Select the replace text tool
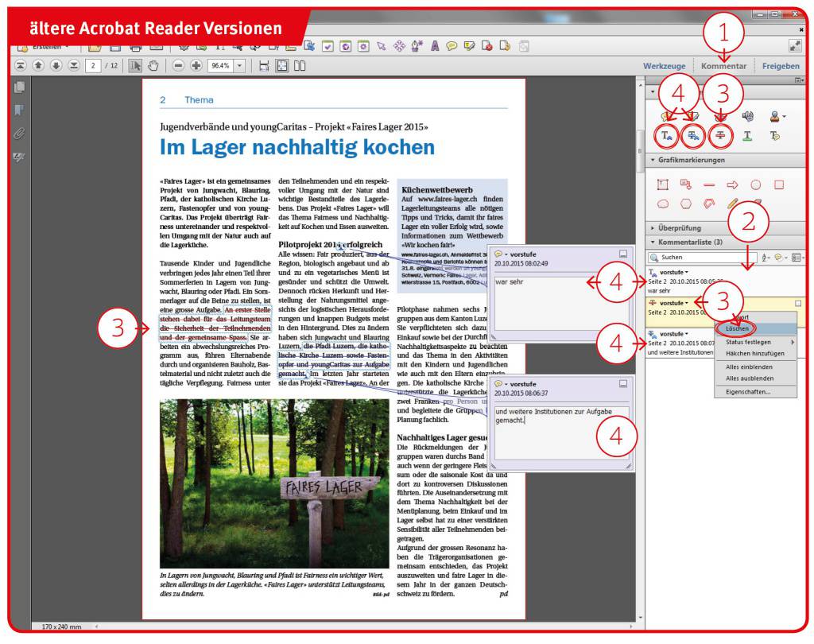Screen dimensions: 814x644 (x=693, y=136)
